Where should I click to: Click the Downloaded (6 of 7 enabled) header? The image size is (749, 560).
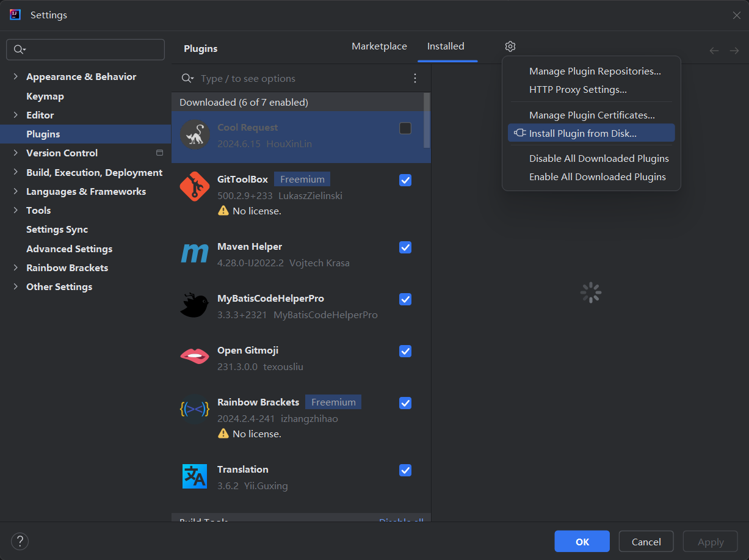[244, 102]
